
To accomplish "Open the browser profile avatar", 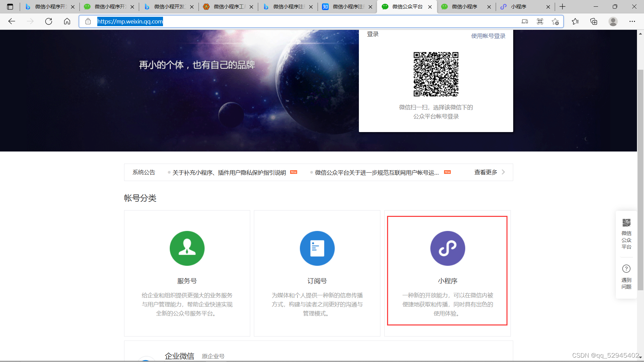I will pos(613,21).
